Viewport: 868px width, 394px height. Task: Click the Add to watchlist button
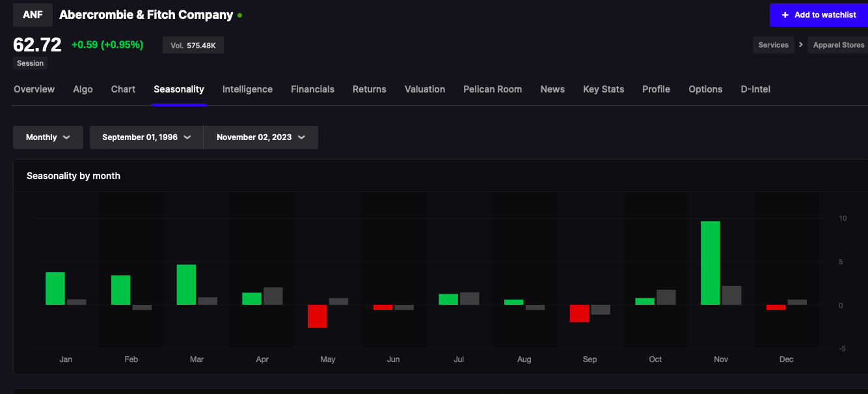(x=819, y=15)
